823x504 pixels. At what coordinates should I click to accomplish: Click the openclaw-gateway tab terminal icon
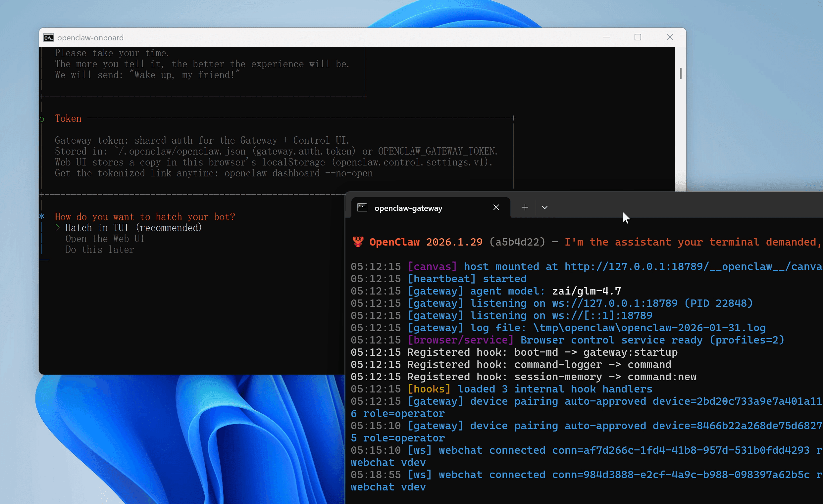click(362, 207)
